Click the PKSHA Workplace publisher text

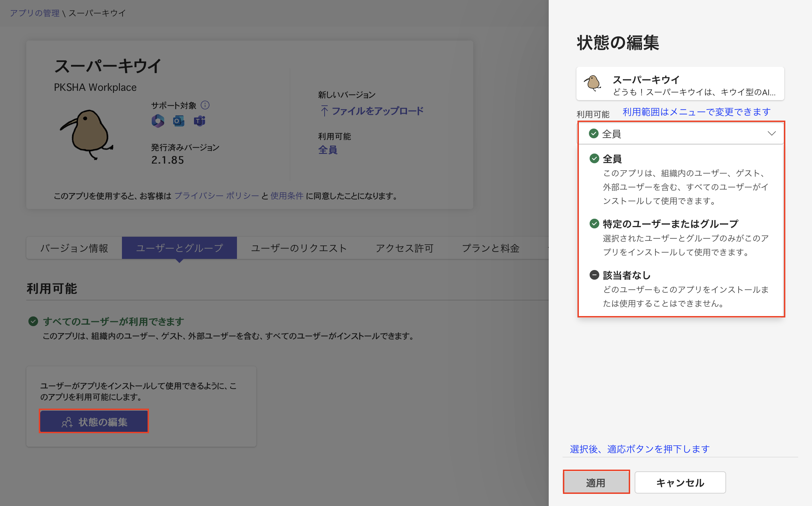pyautogui.click(x=95, y=87)
